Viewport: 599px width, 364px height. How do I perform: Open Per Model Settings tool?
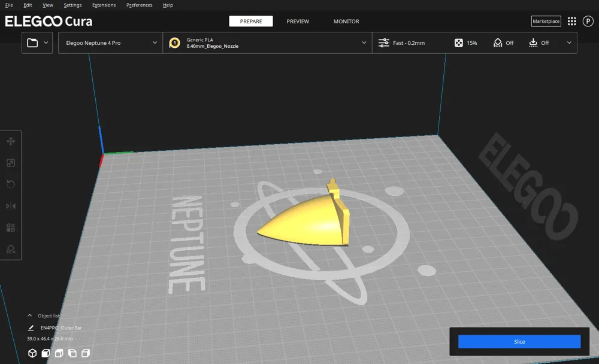[x=11, y=228]
